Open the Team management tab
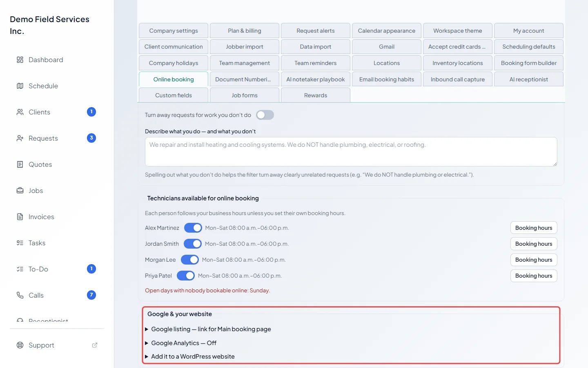The height and width of the screenshot is (368, 588). [x=245, y=63]
